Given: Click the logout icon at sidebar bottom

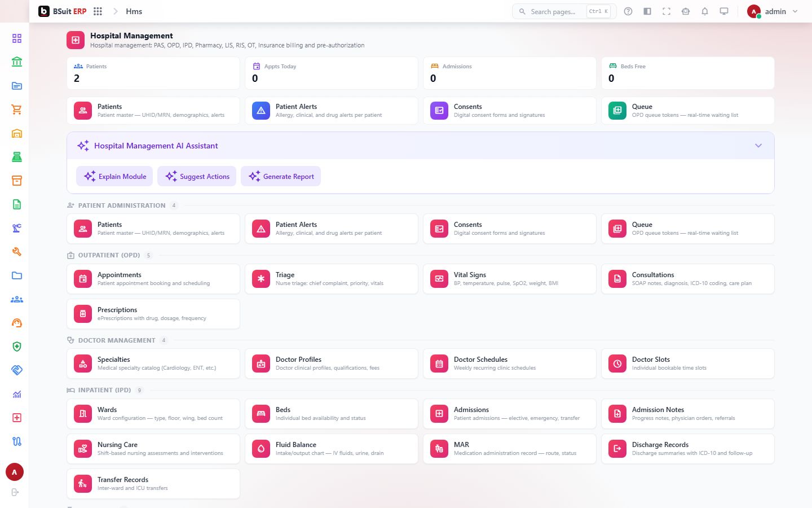Looking at the screenshot, I should (15, 492).
